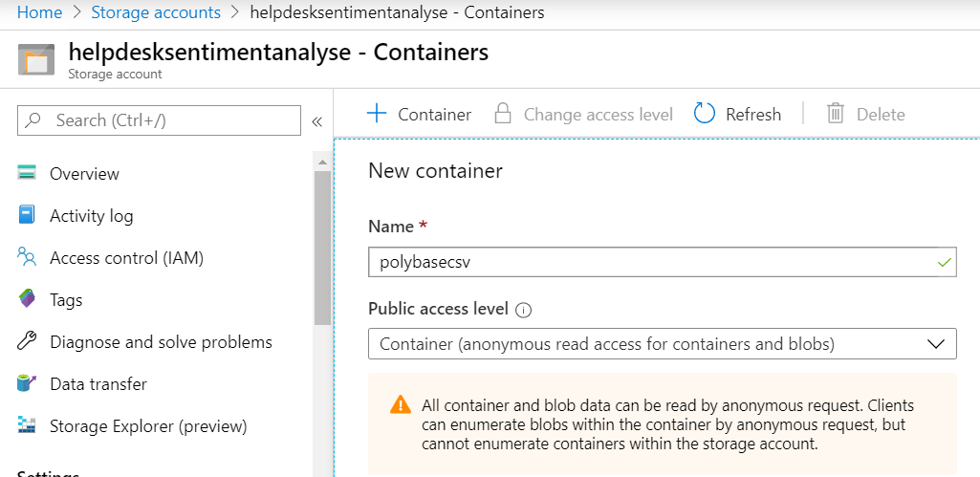Open the Overview menu item
This screenshot has height=477, width=980.
(84, 174)
